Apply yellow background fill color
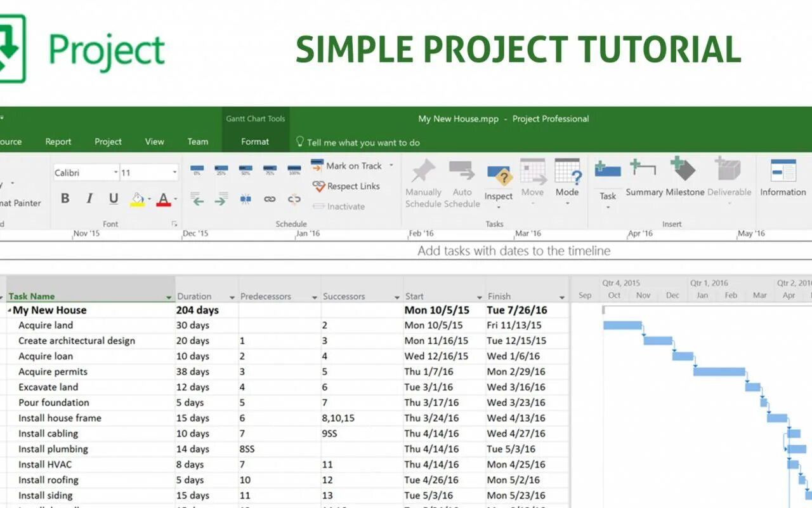Screen dimensions: 812x508 (x=137, y=199)
